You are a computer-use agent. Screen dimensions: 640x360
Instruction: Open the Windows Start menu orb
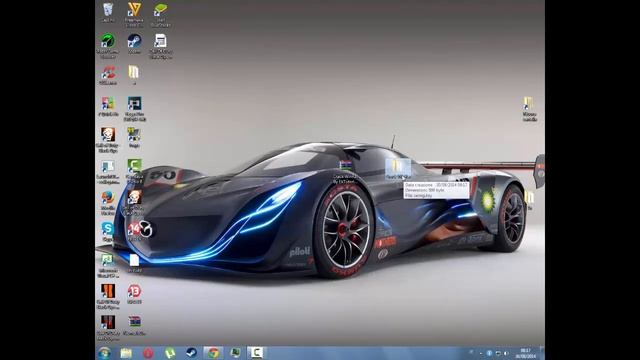pos(104,353)
